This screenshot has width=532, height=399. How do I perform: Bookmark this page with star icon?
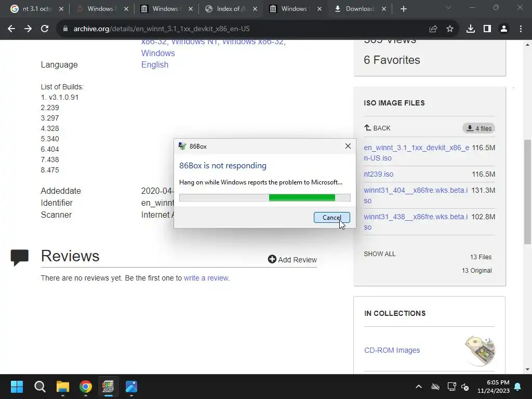[450, 29]
